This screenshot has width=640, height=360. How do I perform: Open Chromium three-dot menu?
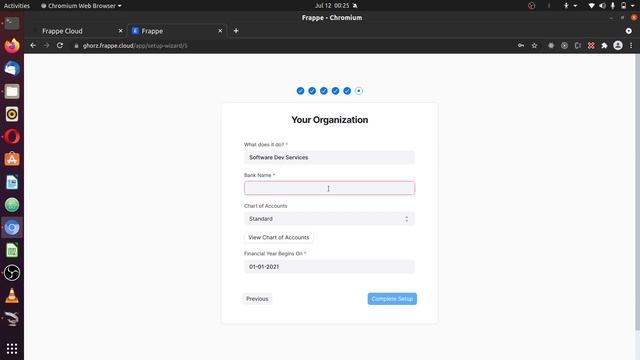pos(631,45)
